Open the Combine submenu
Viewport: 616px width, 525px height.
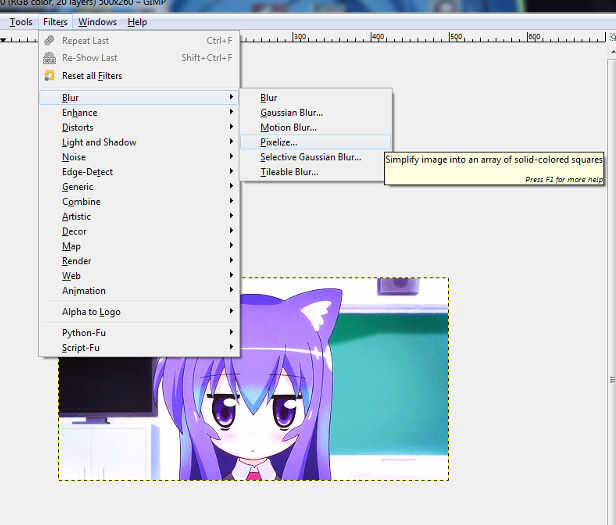click(139, 202)
